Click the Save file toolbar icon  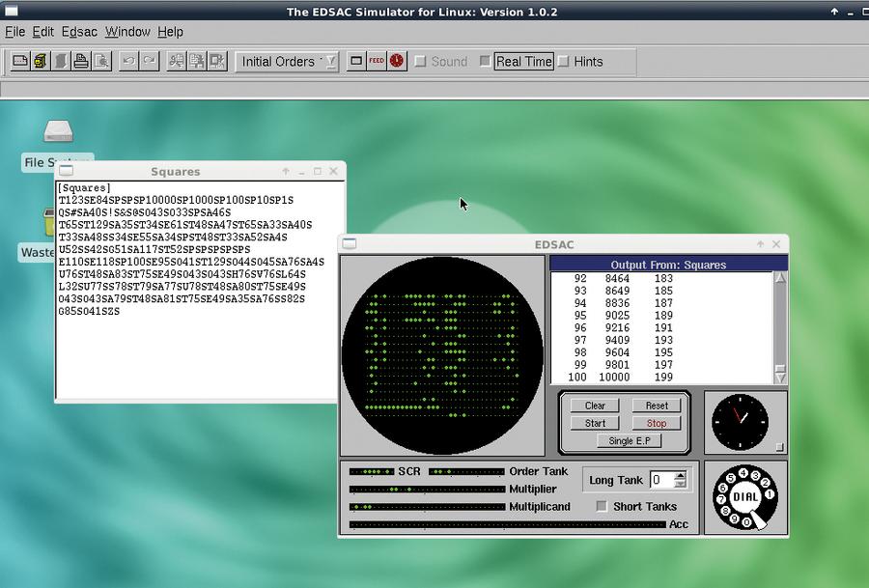pyautogui.click(x=61, y=61)
